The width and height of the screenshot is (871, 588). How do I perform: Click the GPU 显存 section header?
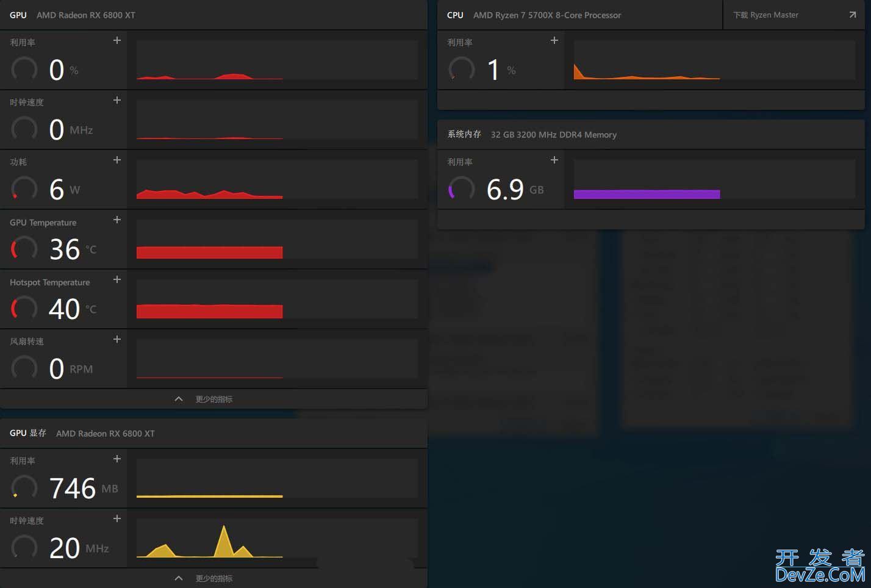click(x=213, y=433)
